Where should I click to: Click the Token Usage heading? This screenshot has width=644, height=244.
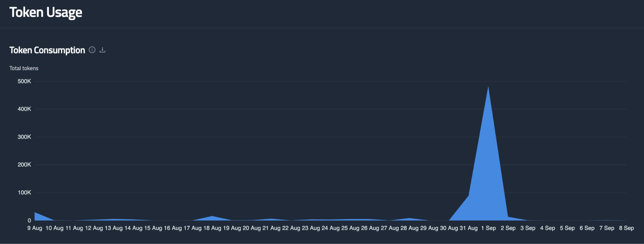pyautogui.click(x=46, y=13)
